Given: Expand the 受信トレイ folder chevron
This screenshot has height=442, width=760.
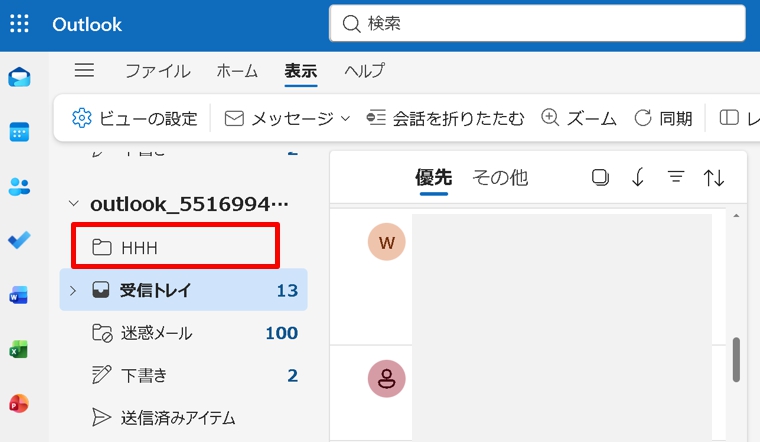Looking at the screenshot, I should (x=72, y=290).
